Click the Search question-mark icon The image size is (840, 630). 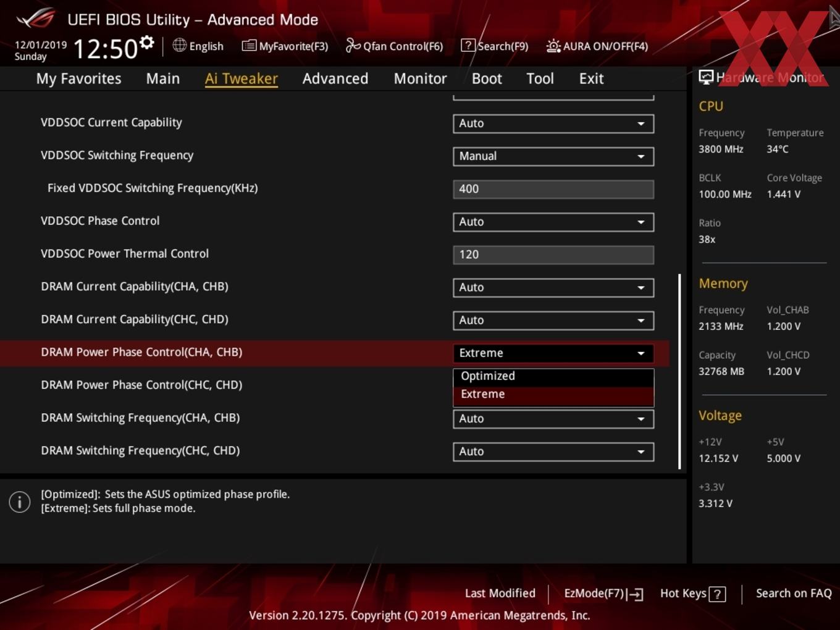click(468, 45)
